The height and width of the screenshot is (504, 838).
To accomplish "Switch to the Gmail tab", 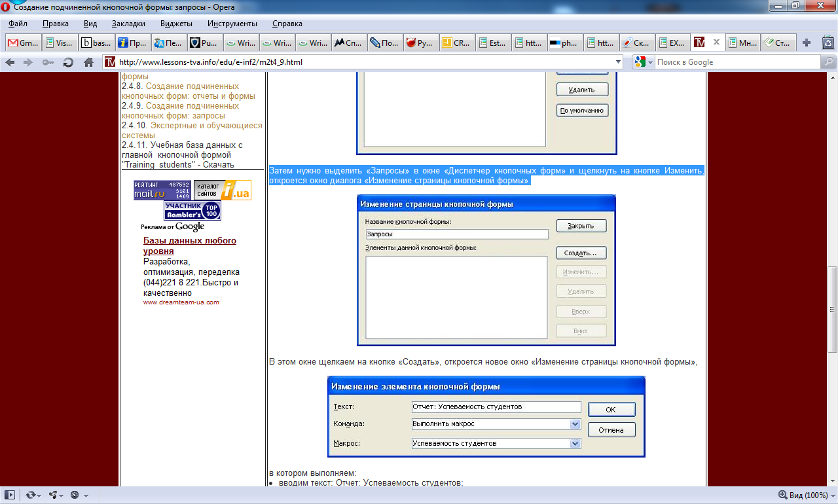I will coord(23,43).
